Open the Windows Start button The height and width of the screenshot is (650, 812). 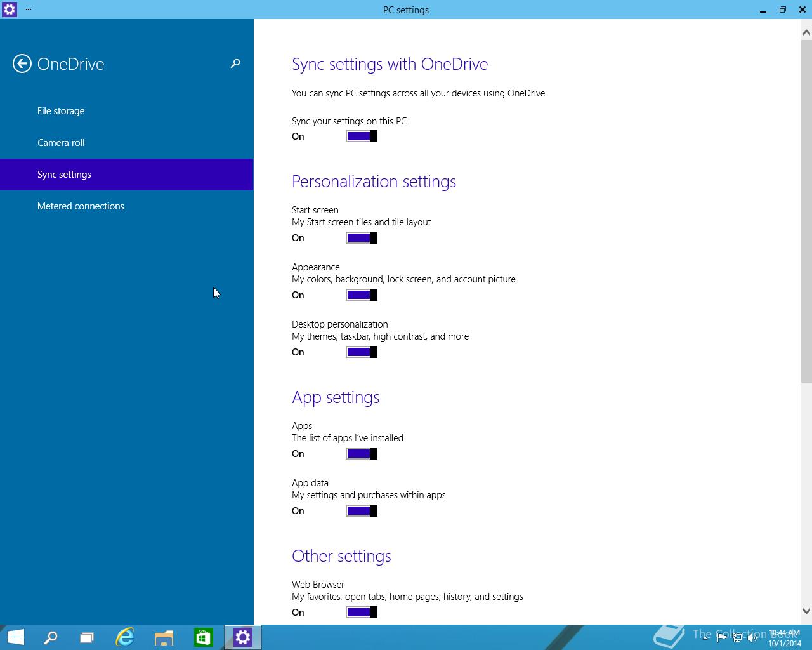15,637
